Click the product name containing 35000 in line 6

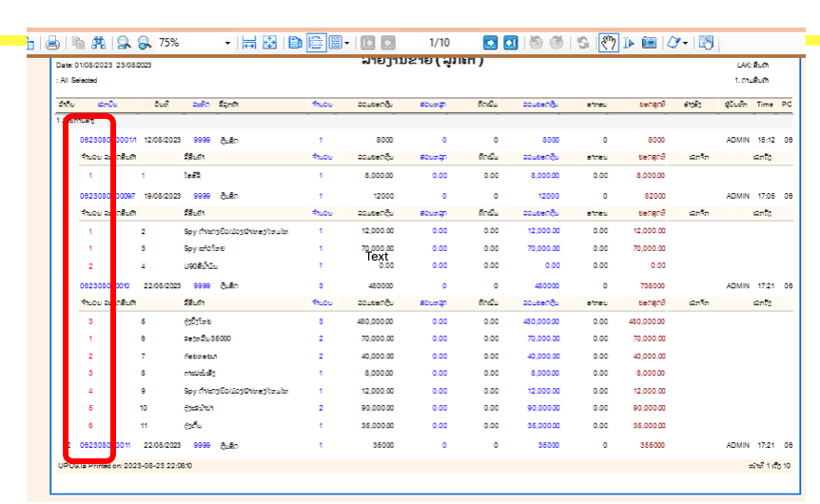(x=207, y=339)
